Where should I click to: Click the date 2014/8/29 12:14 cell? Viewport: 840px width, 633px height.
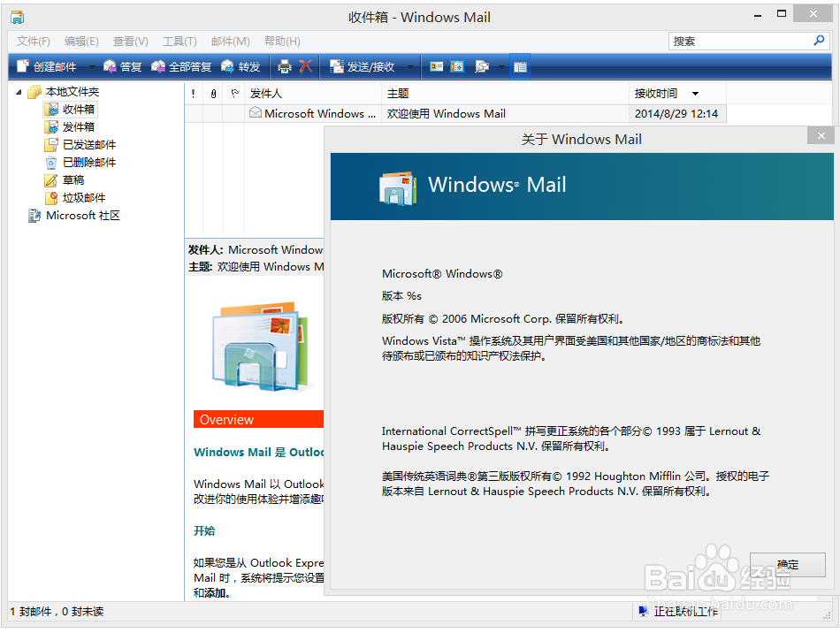click(676, 113)
